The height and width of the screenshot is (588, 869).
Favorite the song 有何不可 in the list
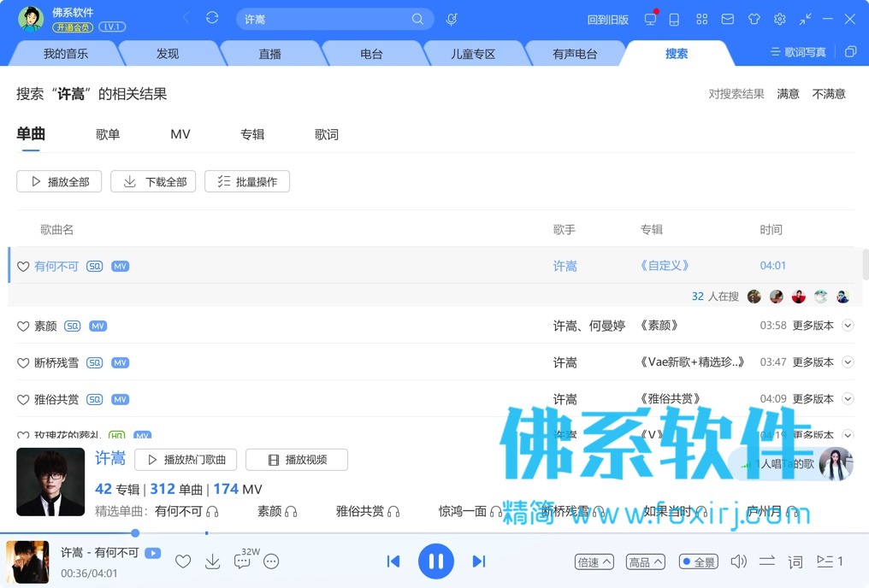[x=23, y=267]
